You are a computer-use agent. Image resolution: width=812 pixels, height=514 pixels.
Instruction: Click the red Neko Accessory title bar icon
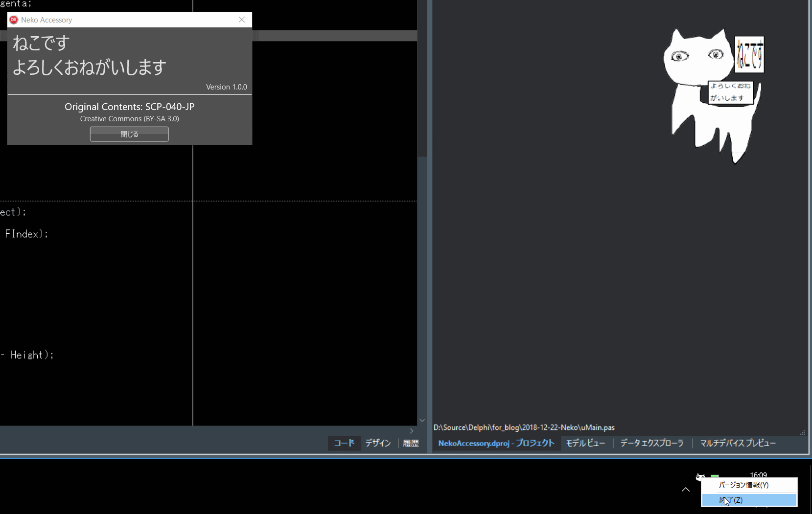(x=14, y=20)
